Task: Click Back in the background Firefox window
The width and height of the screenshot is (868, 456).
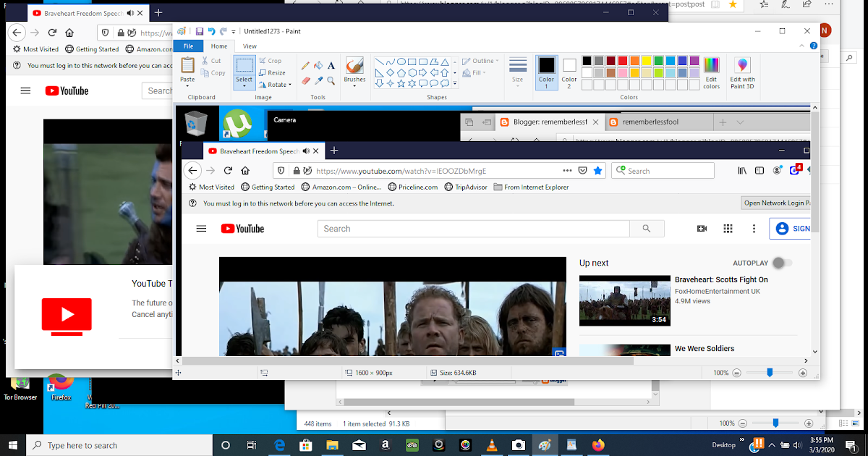Action: pos(17,33)
